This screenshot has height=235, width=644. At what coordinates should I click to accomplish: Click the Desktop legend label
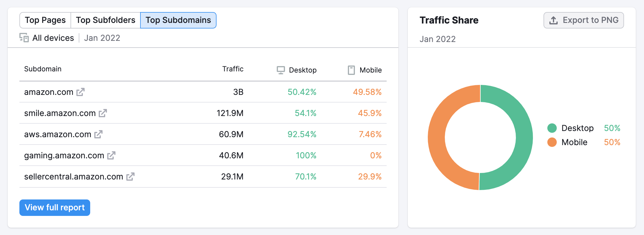tap(578, 128)
